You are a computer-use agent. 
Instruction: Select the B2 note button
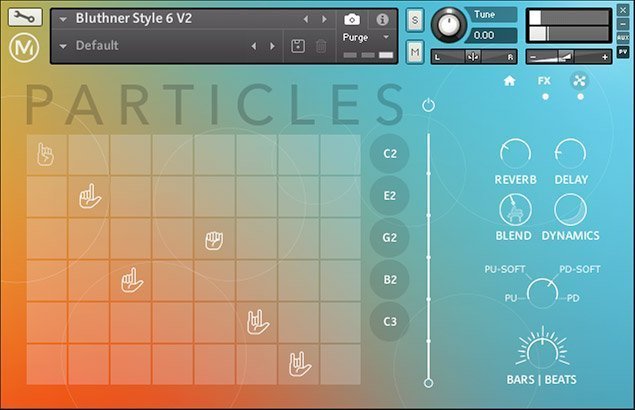tap(390, 280)
